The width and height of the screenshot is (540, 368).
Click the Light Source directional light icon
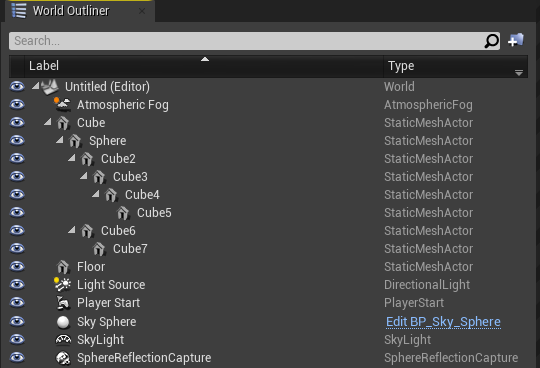coord(62,284)
